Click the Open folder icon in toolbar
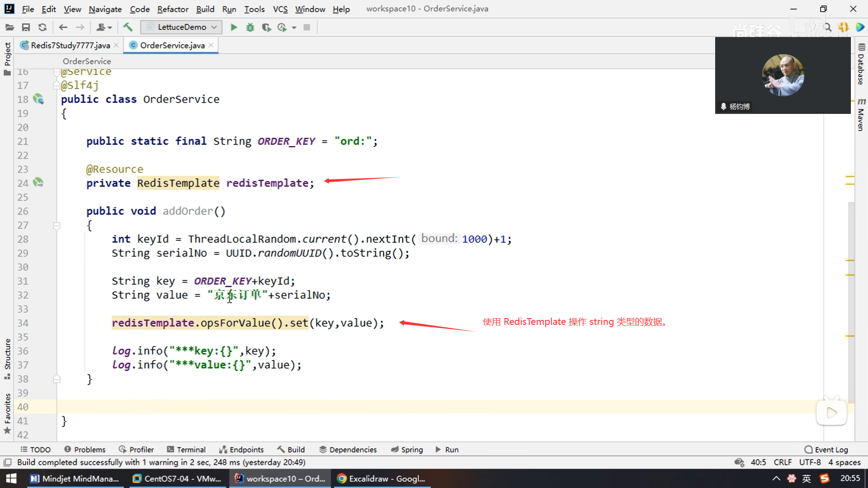The image size is (868, 488). click(9, 27)
